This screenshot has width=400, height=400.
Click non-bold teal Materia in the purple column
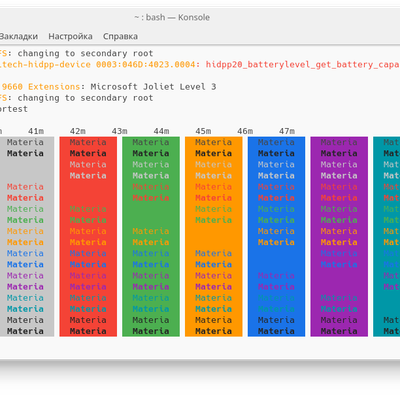pos(339,298)
